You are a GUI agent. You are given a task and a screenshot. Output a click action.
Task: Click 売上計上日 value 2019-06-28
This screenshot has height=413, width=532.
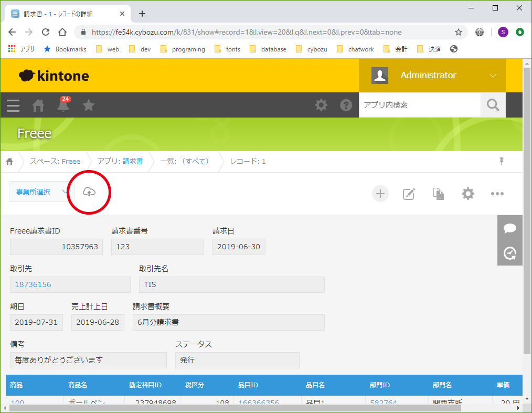tap(98, 322)
